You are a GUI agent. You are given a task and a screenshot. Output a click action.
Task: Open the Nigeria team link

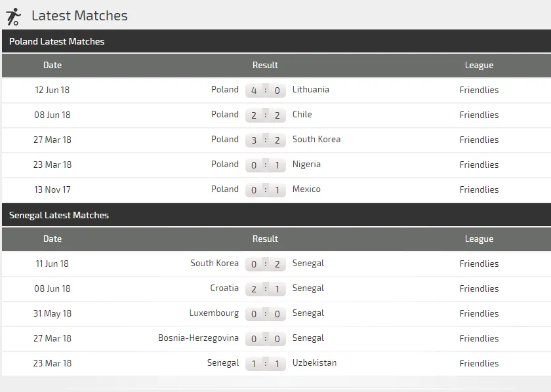[306, 165]
